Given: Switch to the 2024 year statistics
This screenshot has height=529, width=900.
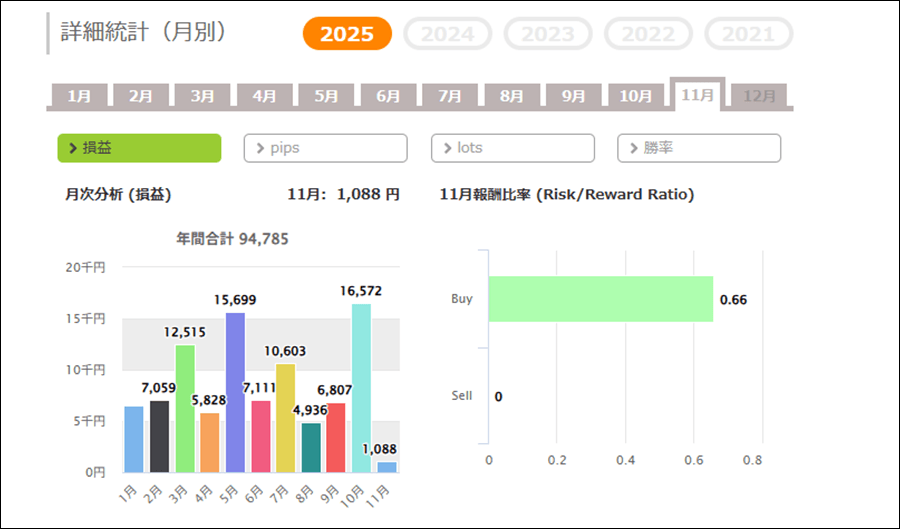Looking at the screenshot, I should 447,34.
